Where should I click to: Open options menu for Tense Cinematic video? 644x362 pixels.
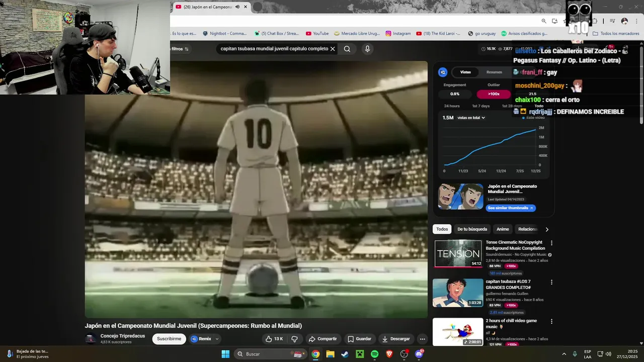click(x=551, y=243)
